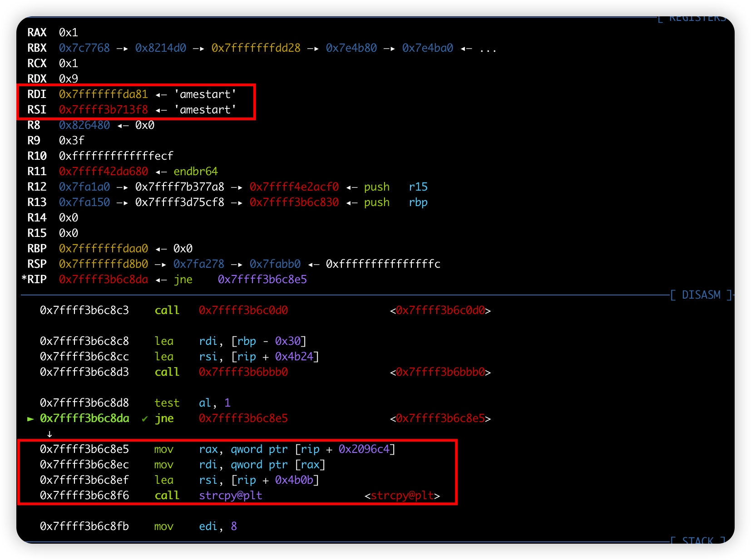Click the asterisk before RIP register
The height and width of the screenshot is (560, 751).
(24, 278)
